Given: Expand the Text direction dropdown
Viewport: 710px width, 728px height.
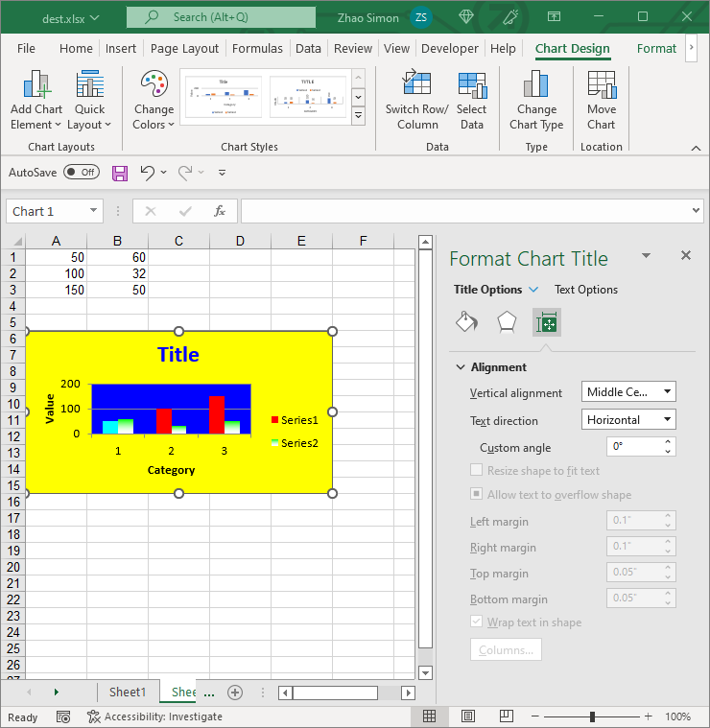Looking at the screenshot, I should (x=628, y=419).
